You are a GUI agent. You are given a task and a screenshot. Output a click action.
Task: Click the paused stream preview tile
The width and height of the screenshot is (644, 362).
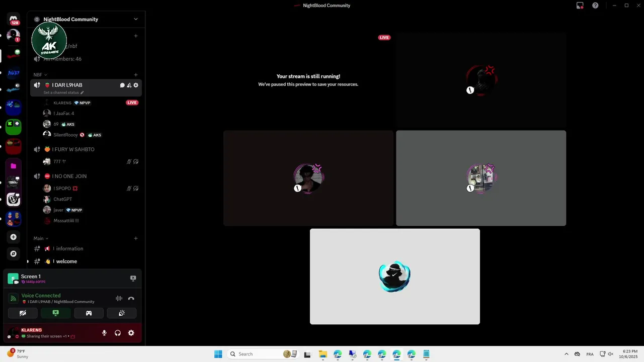(308, 80)
